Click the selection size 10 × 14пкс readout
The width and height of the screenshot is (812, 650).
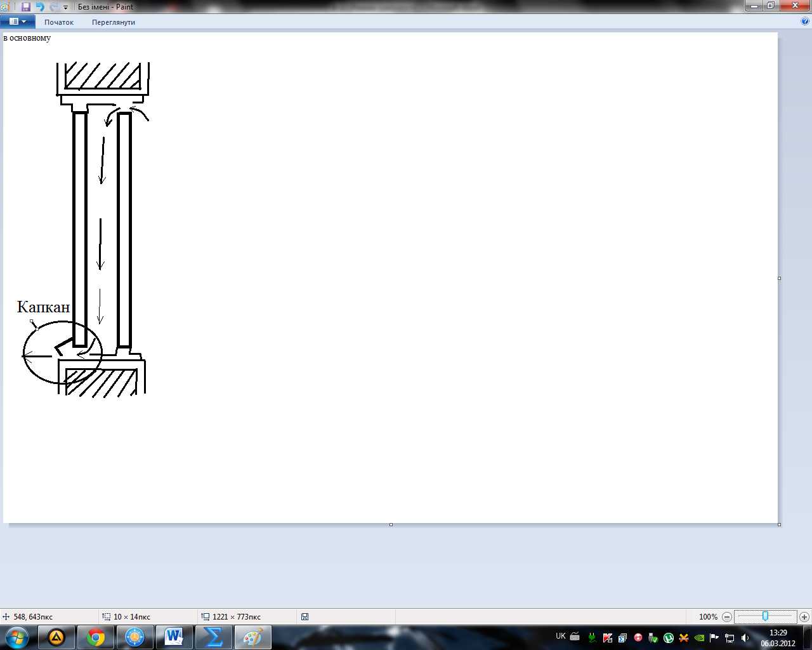(x=126, y=617)
